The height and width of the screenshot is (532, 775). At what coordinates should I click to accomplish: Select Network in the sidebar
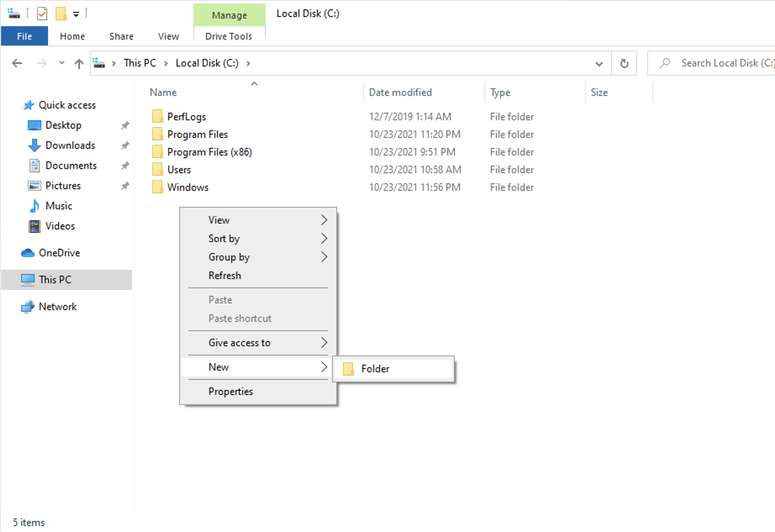click(x=58, y=307)
